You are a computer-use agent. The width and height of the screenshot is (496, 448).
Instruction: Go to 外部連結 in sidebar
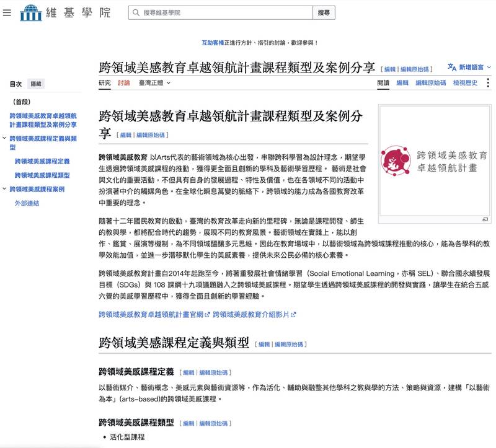(x=27, y=203)
